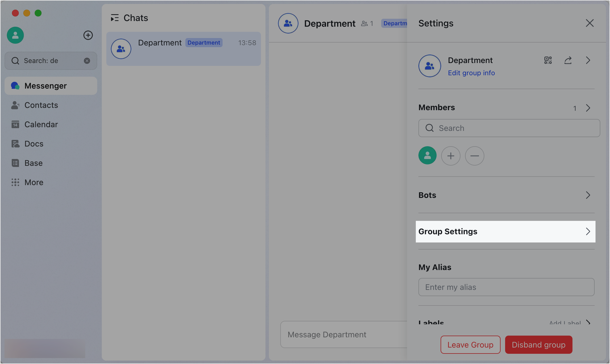Image resolution: width=610 pixels, height=364 pixels.
Task: Click the Disband group button
Action: tap(538, 345)
